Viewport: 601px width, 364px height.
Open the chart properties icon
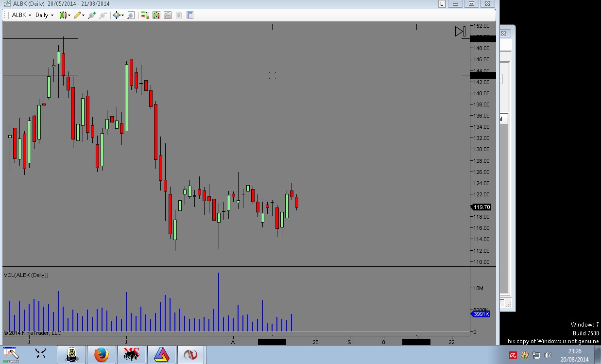(190, 15)
